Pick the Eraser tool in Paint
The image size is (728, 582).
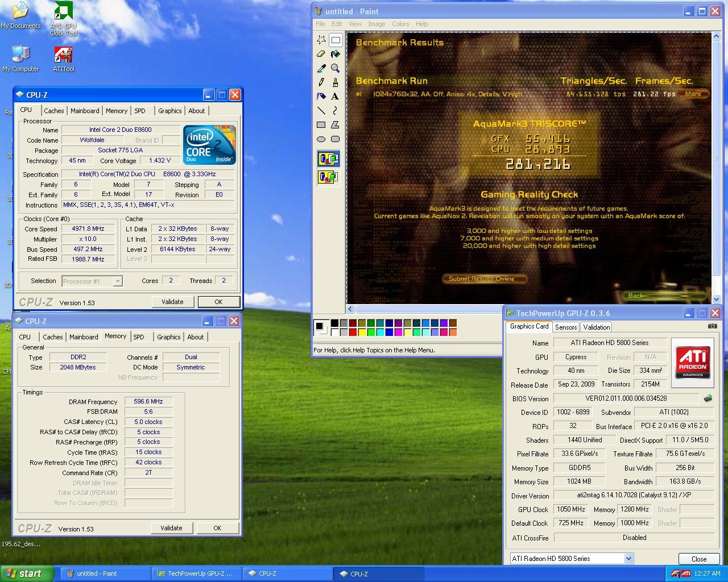[321, 54]
